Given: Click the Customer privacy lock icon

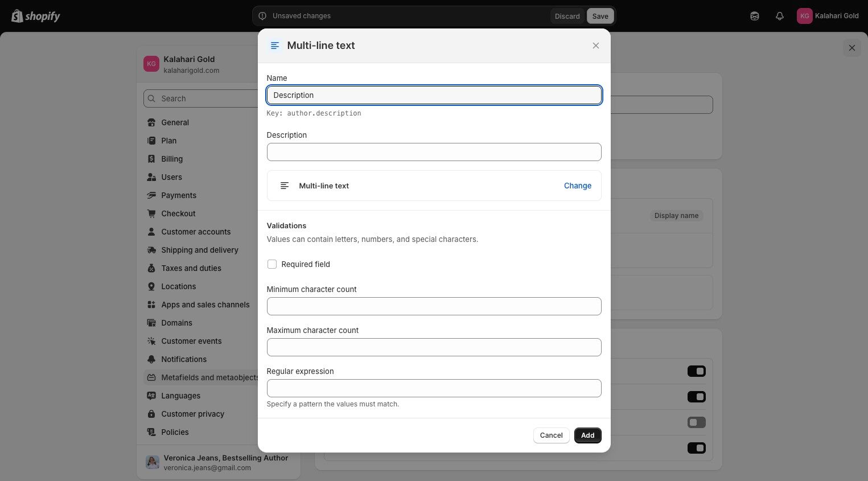Looking at the screenshot, I should [x=151, y=414].
